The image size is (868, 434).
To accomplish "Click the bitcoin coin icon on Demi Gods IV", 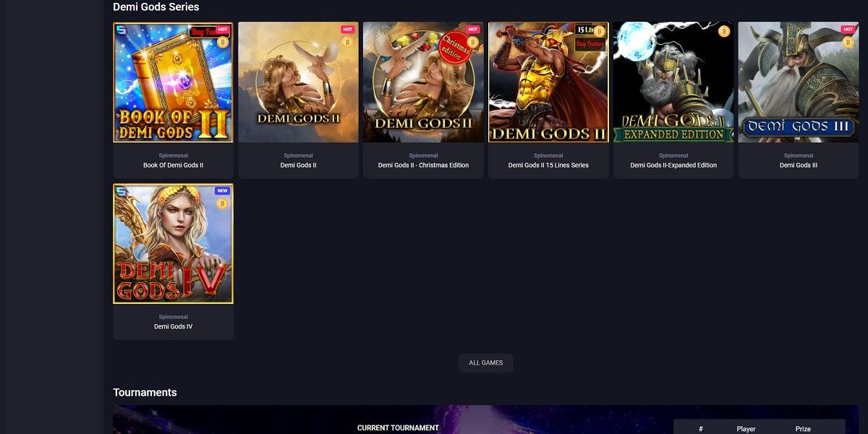I will (223, 204).
